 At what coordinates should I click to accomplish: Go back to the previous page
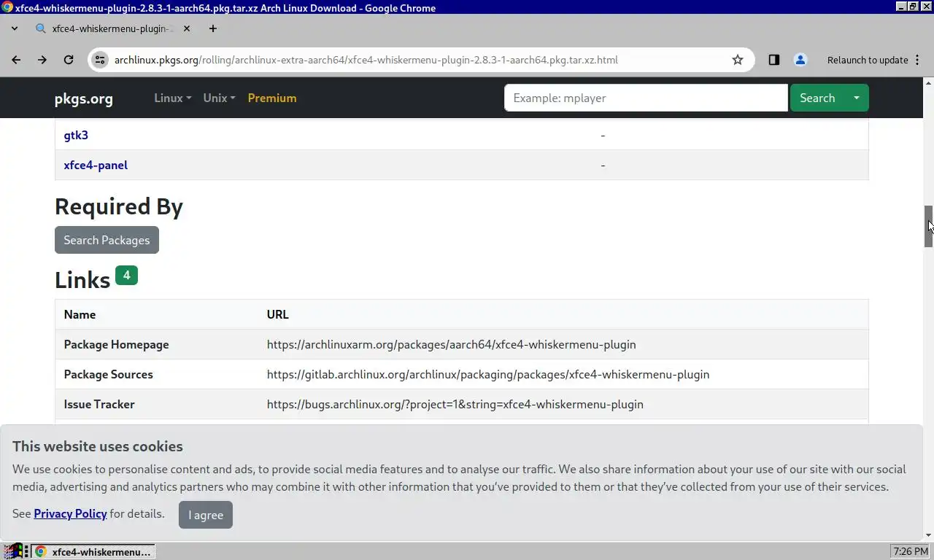16,60
